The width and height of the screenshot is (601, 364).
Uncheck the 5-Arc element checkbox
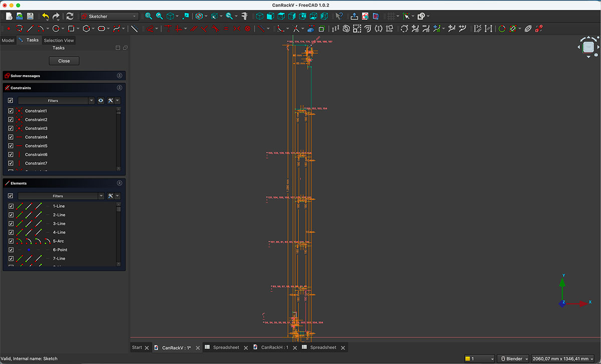[x=11, y=241]
